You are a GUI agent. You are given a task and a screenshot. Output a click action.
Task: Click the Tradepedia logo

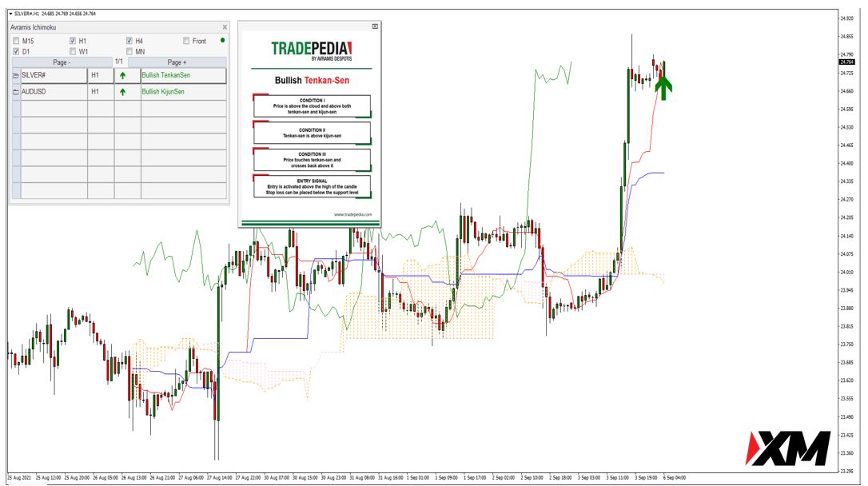[312, 50]
